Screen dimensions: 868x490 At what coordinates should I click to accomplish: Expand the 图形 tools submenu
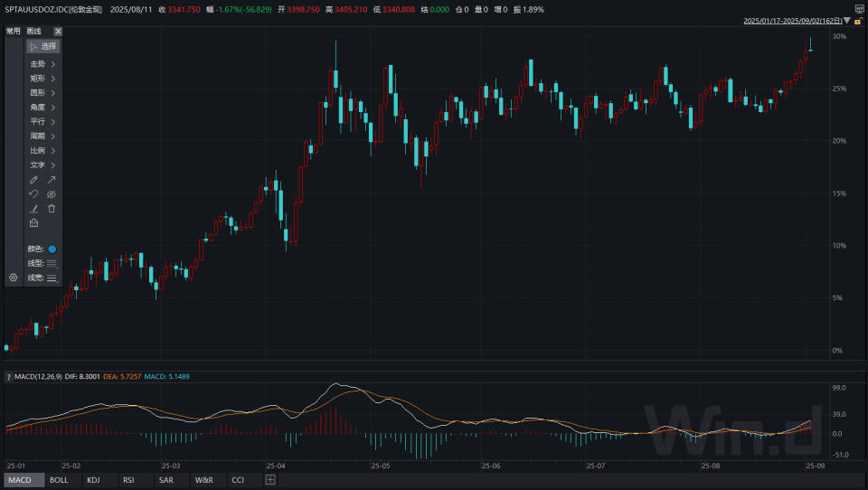pos(43,93)
